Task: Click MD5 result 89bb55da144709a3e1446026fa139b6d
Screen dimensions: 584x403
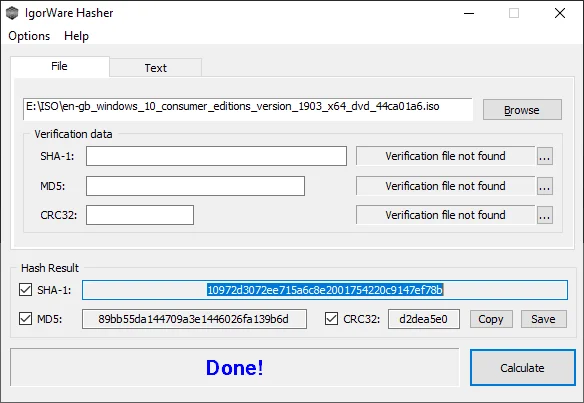Action: 194,319
